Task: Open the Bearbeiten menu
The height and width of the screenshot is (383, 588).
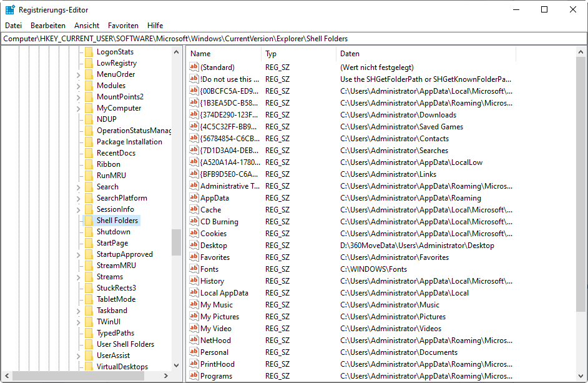Action: pos(48,26)
